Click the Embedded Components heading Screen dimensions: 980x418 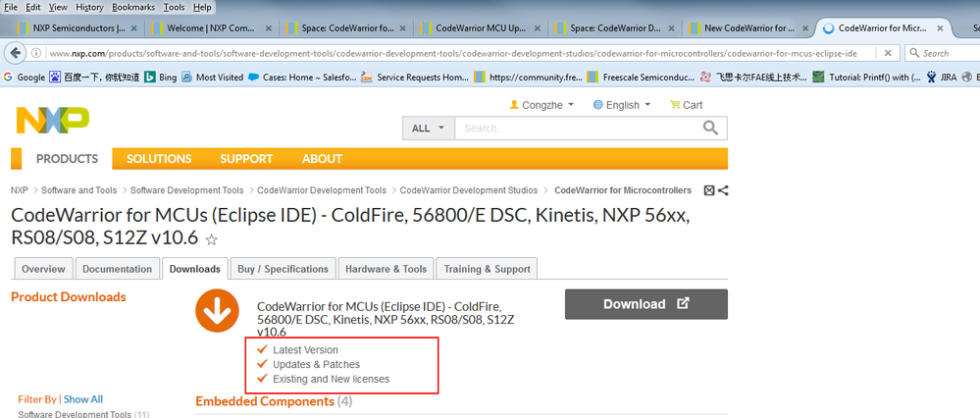[265, 401]
